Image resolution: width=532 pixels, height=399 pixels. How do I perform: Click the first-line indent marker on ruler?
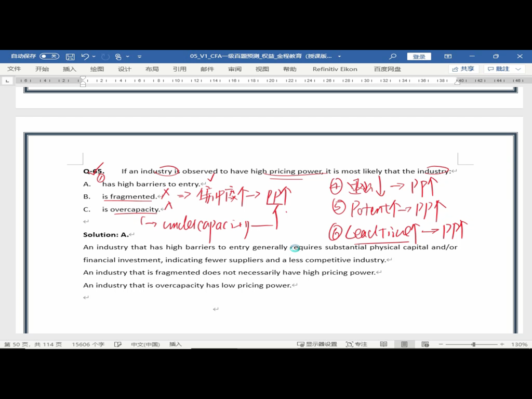pos(83,78)
